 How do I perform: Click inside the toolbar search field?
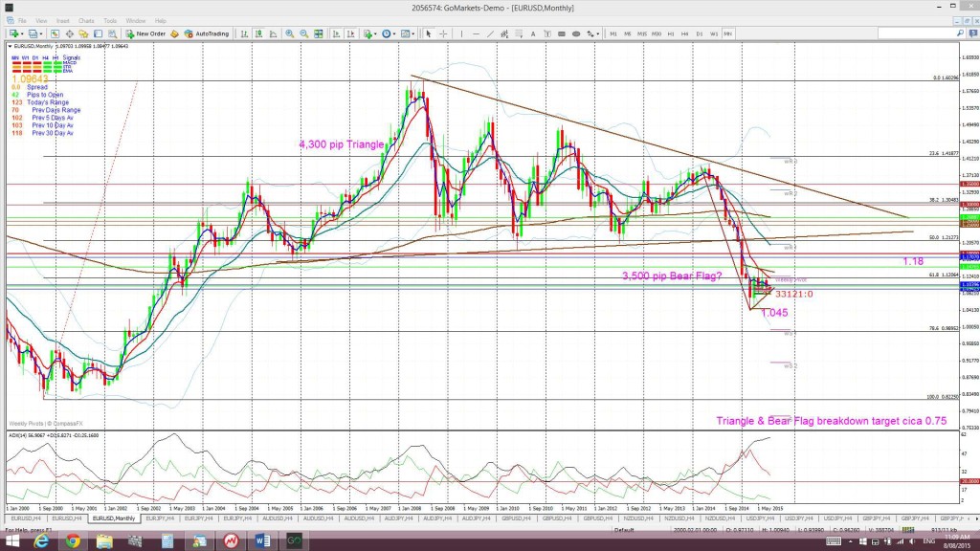click(916, 33)
